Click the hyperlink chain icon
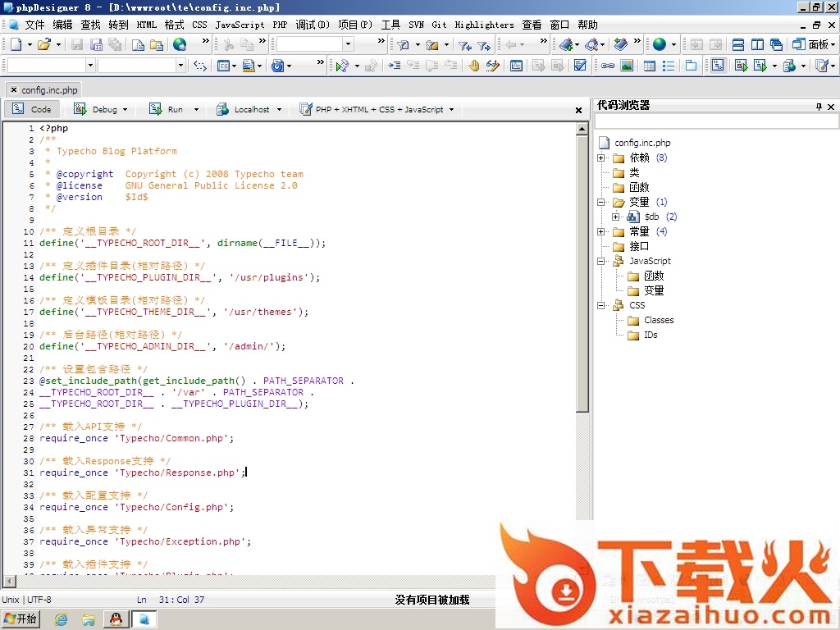 pos(608,66)
